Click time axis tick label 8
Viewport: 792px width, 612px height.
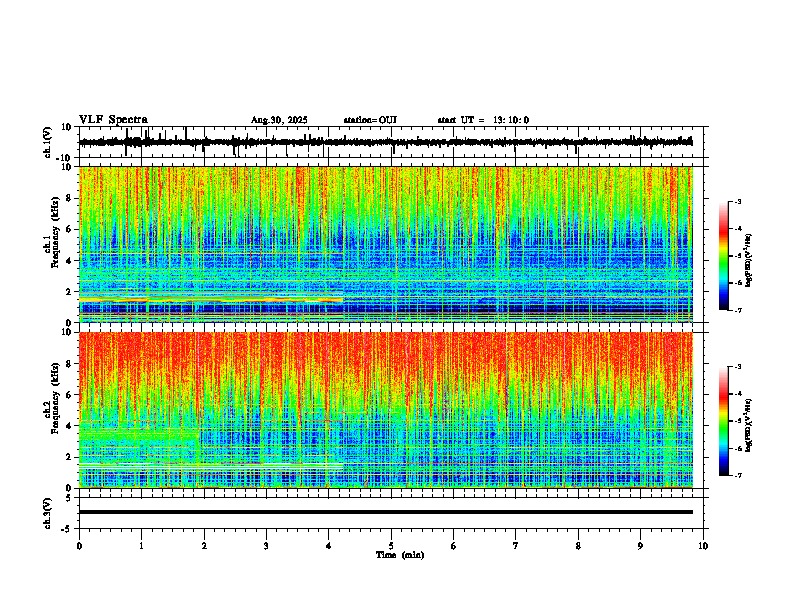pos(578,546)
